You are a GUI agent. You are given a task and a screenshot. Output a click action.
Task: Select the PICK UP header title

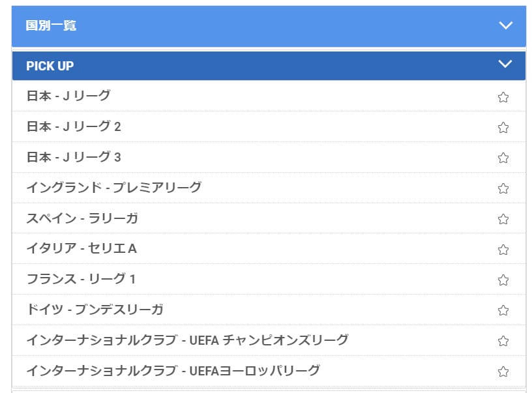(x=50, y=66)
